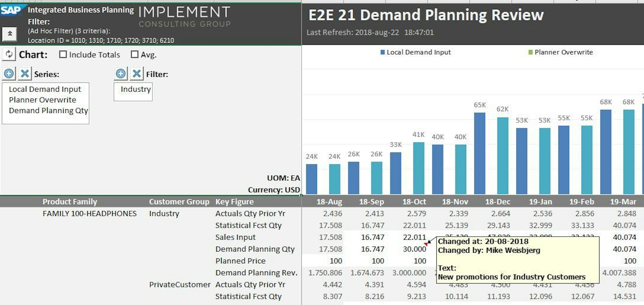Click the Planner Overwrite legend swatch
Viewport: 644px width, 305px height.
click(531, 52)
